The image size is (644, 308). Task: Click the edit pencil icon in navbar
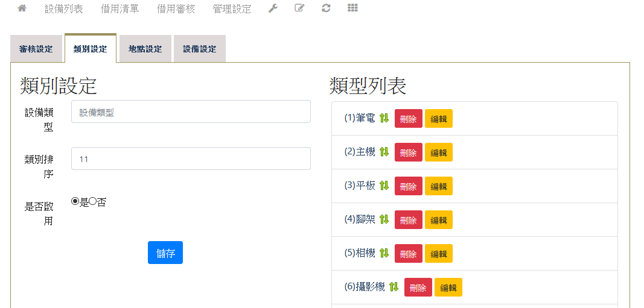[299, 8]
